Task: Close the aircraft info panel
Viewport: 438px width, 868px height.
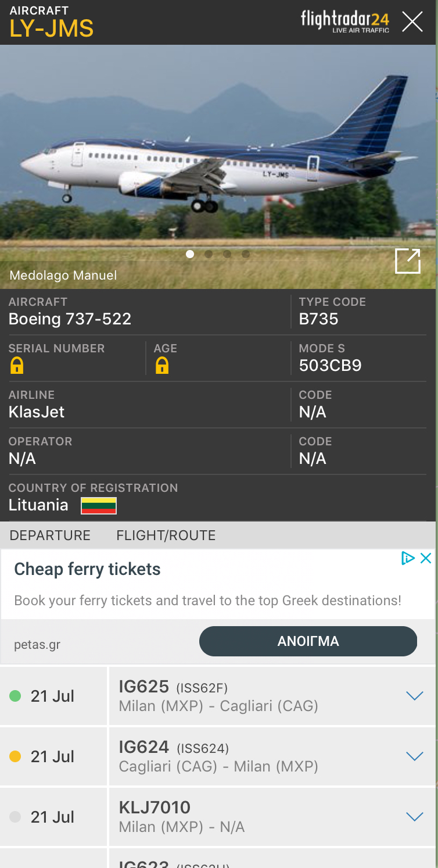Action: (x=412, y=22)
